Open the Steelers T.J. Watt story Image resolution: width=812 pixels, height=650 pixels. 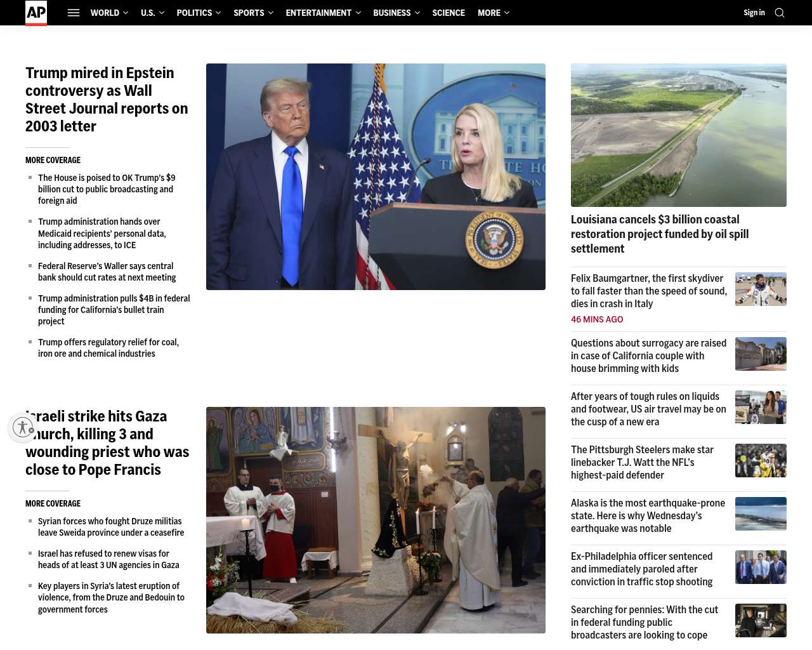click(x=642, y=463)
